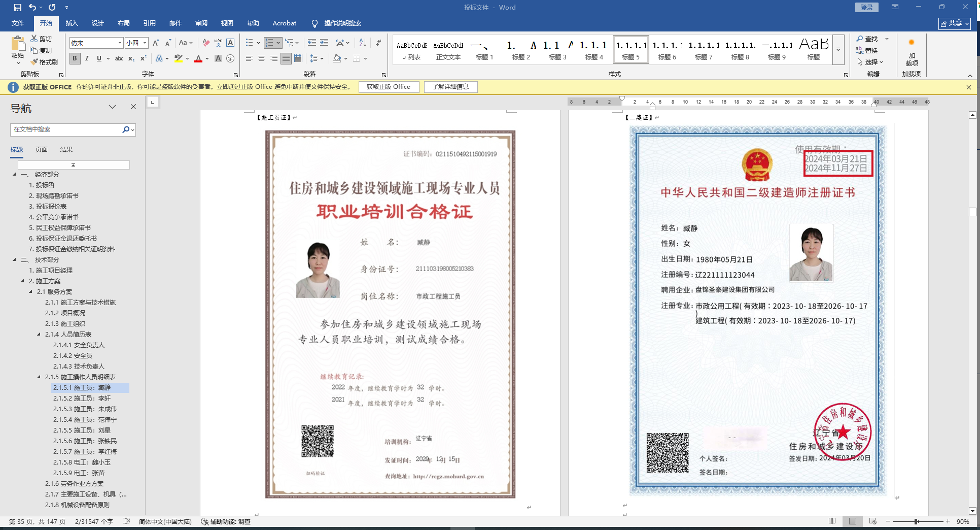The width and height of the screenshot is (980, 530).
Task: Click the zoom slider in status bar
Action: [x=916, y=521]
